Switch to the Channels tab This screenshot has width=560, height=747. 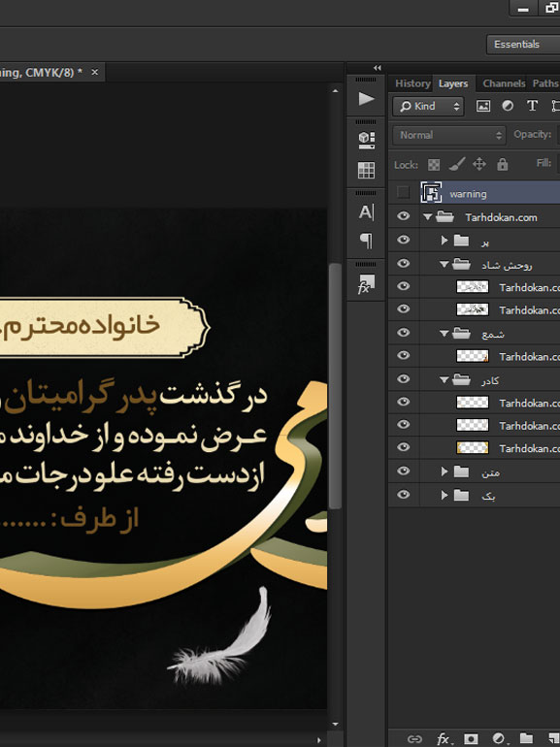click(504, 83)
